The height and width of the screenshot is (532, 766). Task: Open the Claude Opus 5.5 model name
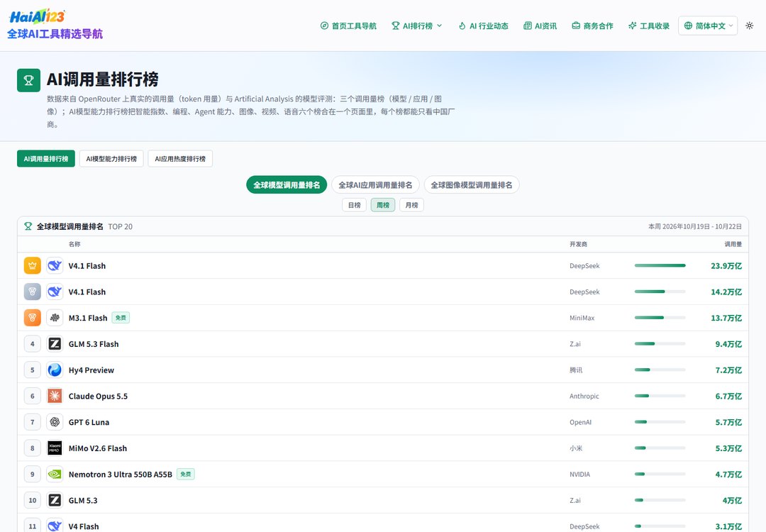tap(98, 397)
